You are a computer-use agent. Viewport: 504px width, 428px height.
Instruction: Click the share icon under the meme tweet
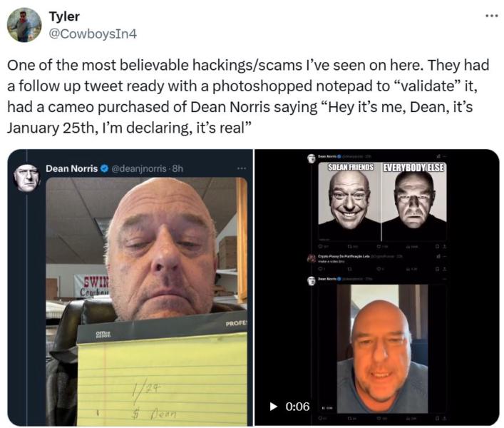click(444, 247)
